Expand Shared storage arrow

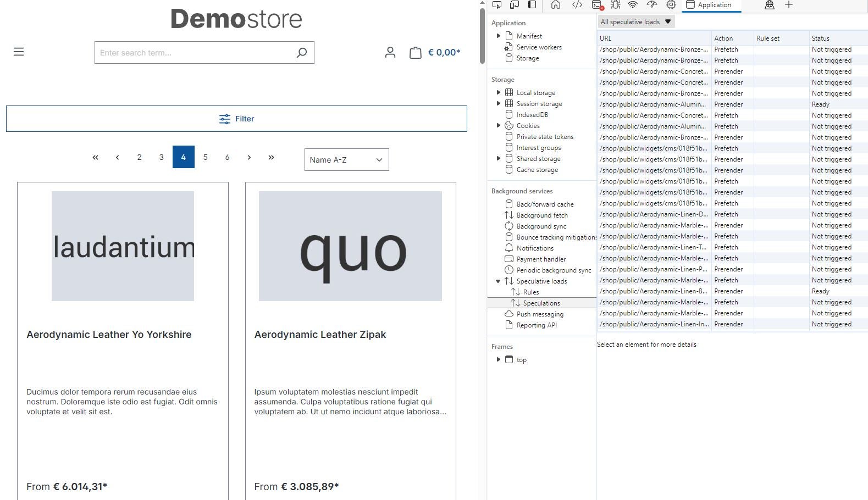499,158
